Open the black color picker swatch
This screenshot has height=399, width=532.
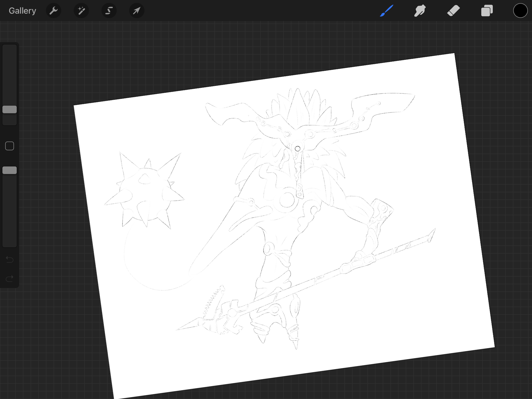coord(520,11)
